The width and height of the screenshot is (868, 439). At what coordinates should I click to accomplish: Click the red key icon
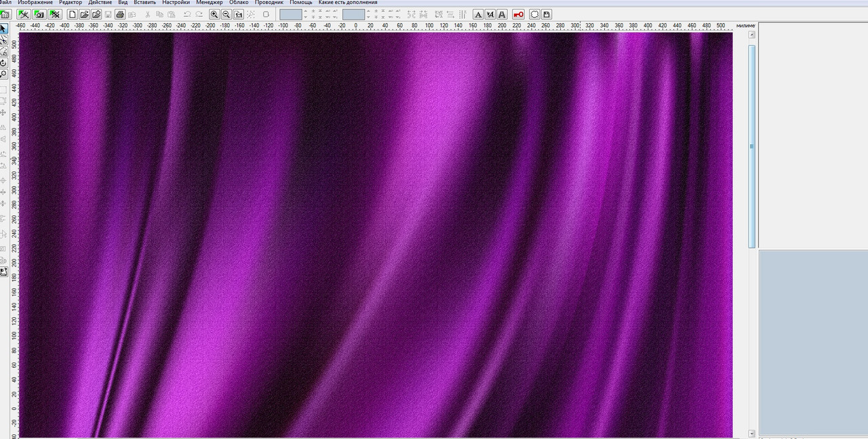point(518,14)
